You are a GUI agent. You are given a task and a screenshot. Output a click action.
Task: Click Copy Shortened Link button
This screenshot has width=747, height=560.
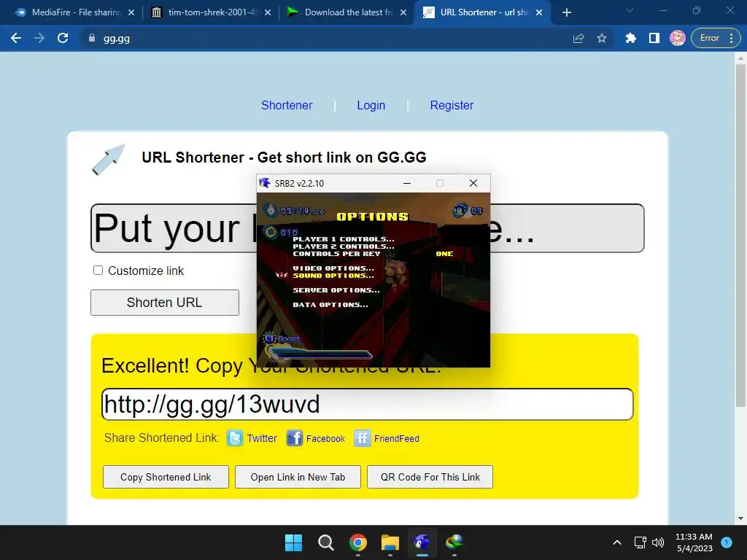[x=166, y=477]
